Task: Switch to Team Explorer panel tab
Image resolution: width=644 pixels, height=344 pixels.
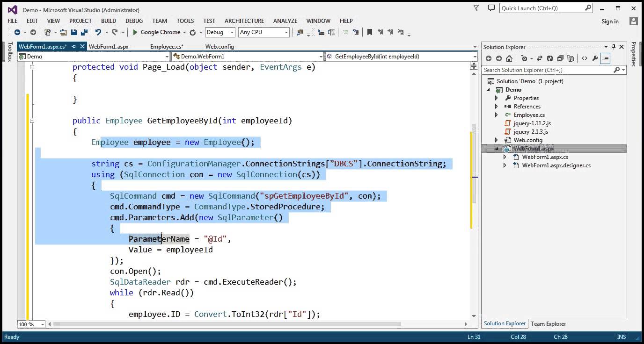Action: point(548,323)
